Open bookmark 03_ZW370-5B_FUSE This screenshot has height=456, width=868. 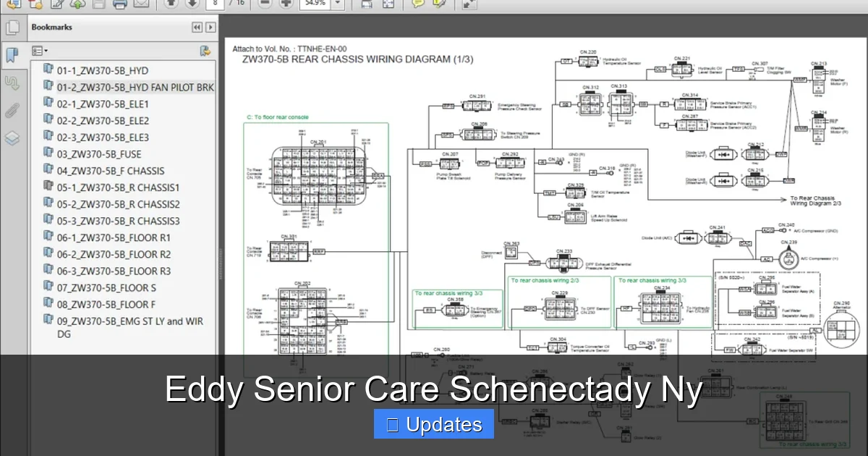(x=99, y=154)
